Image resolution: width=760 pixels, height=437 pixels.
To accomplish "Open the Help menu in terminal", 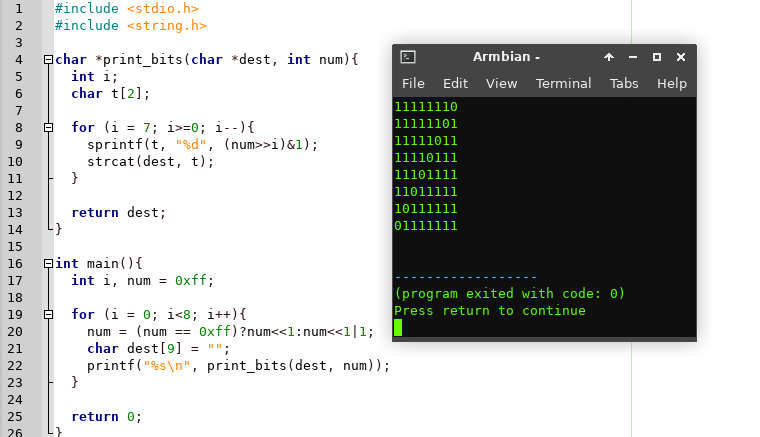I will pyautogui.click(x=672, y=83).
